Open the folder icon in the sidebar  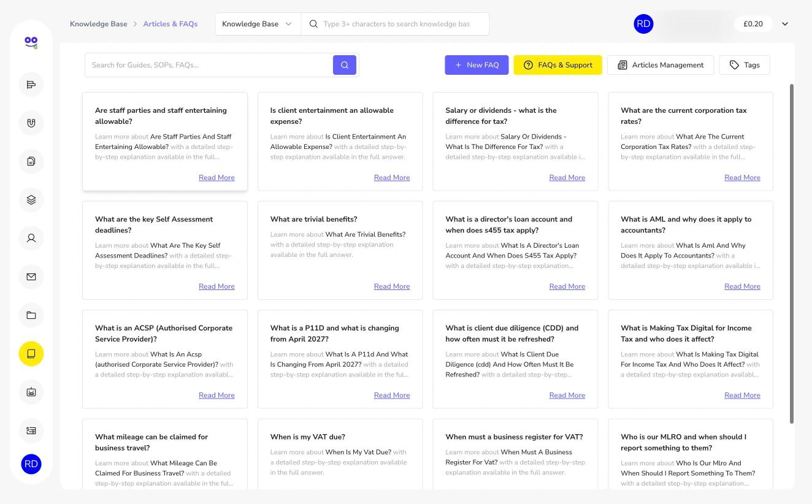point(31,315)
